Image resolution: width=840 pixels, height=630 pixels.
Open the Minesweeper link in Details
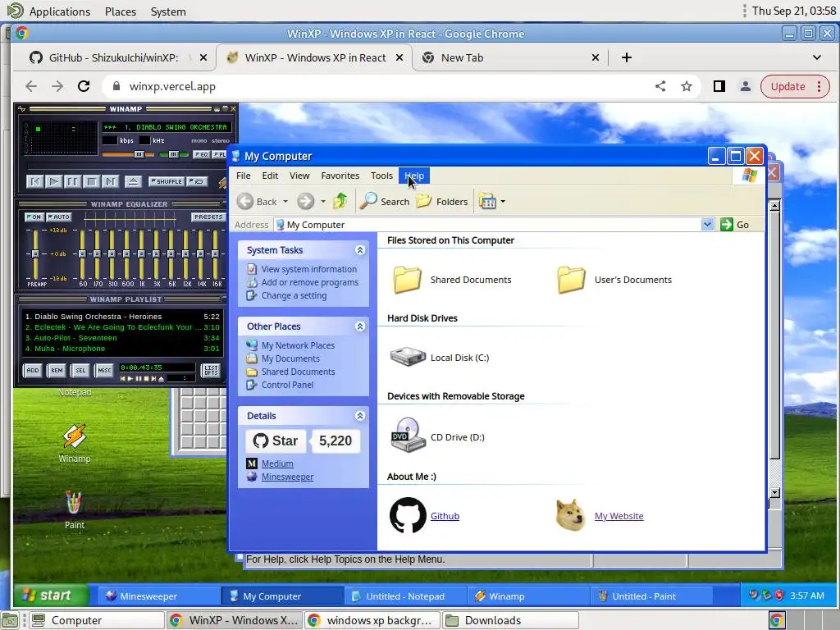(x=287, y=477)
